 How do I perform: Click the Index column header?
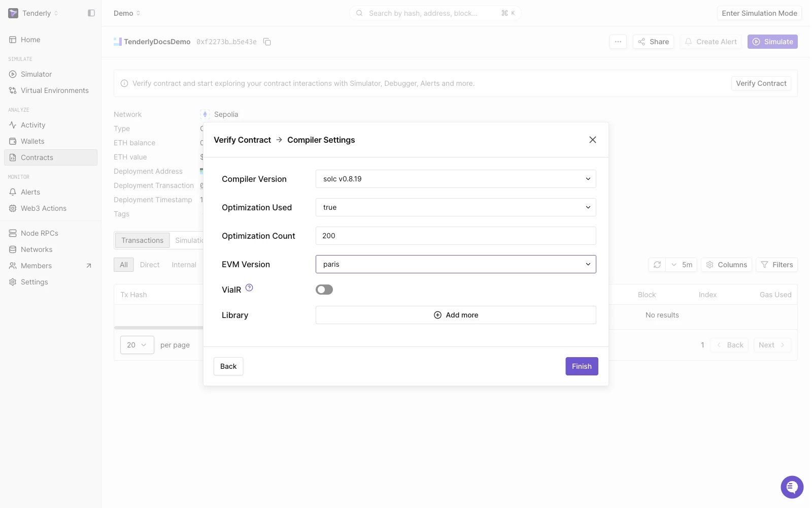point(707,295)
